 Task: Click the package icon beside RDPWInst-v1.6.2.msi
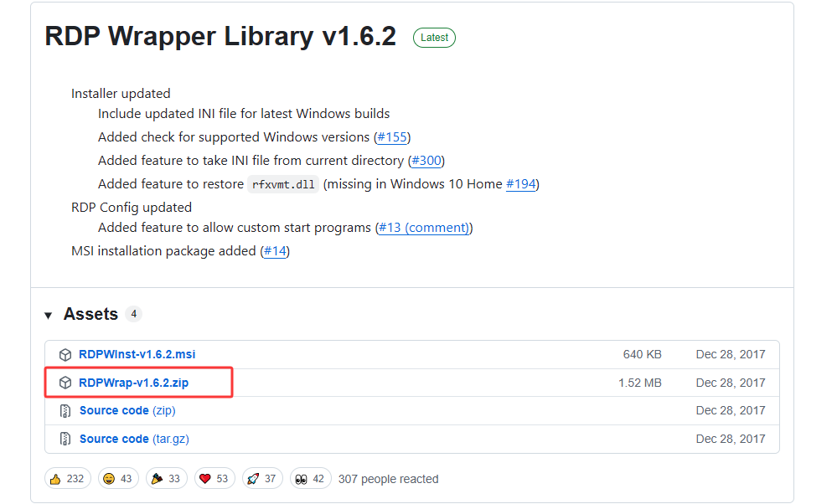click(x=65, y=354)
